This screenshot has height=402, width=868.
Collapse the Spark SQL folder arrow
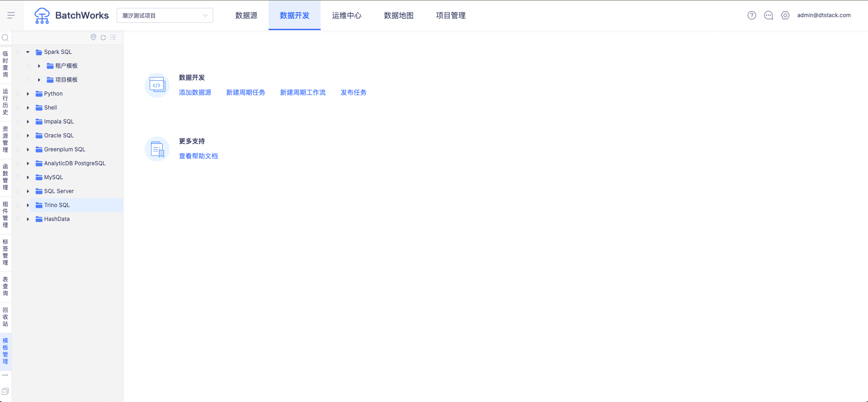(x=28, y=52)
